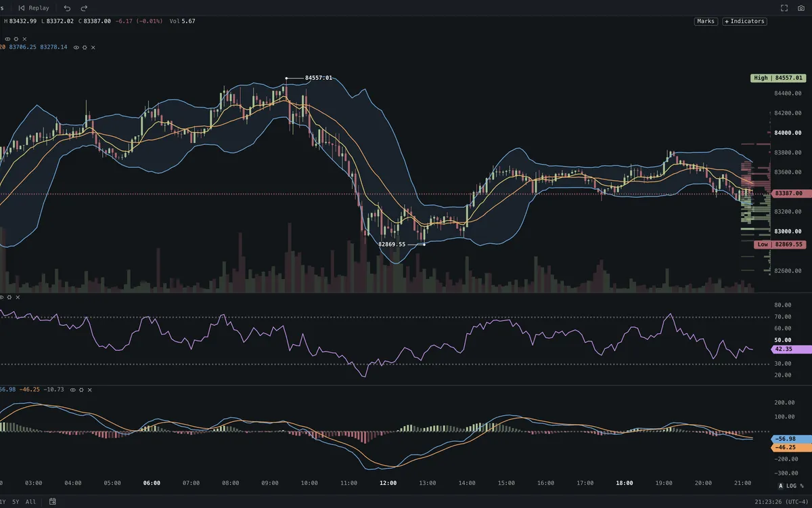Click the -300.00 label on MACD axis
812x508 pixels.
pos(785,473)
